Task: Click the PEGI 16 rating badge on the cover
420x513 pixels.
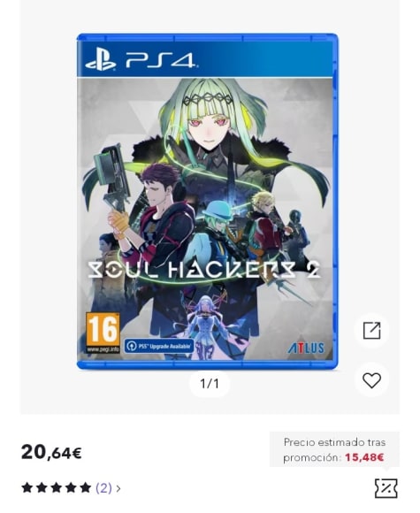Action: [x=103, y=333]
